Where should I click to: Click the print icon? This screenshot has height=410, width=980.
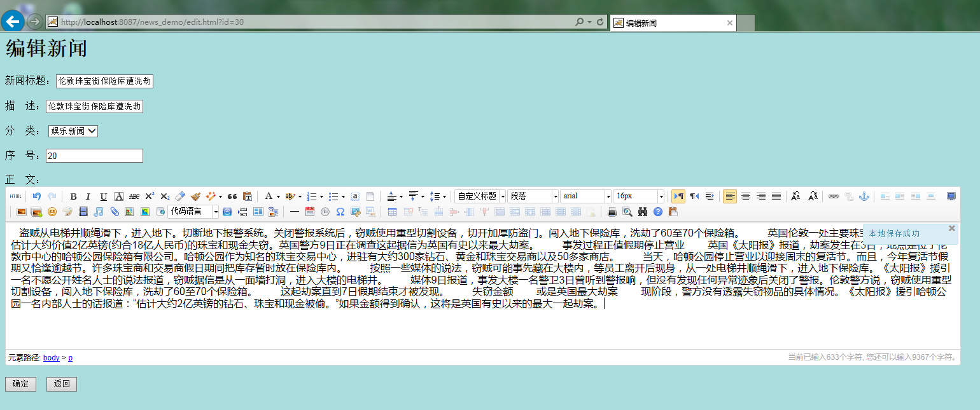click(x=612, y=211)
